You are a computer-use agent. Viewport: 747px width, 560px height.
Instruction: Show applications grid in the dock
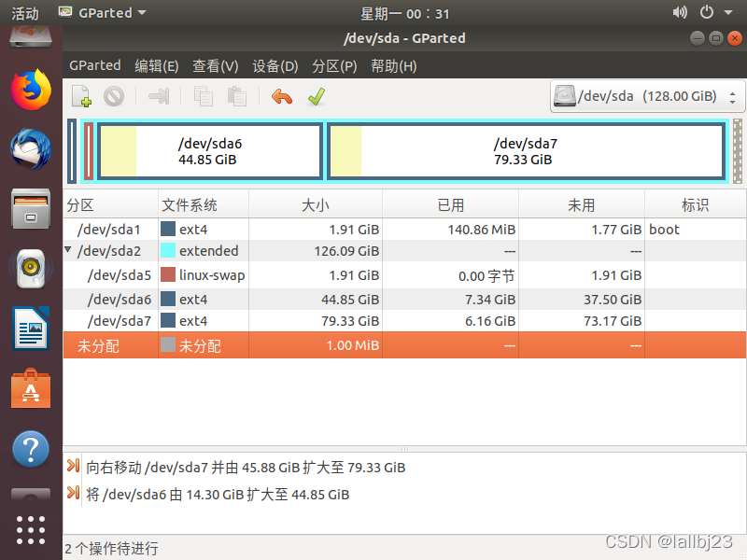tap(31, 530)
